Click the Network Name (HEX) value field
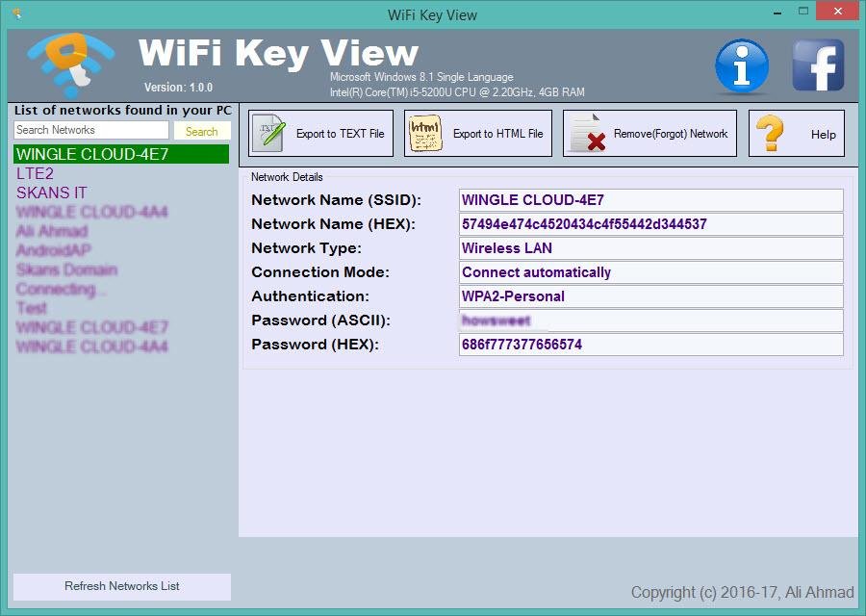 pyautogui.click(x=651, y=224)
